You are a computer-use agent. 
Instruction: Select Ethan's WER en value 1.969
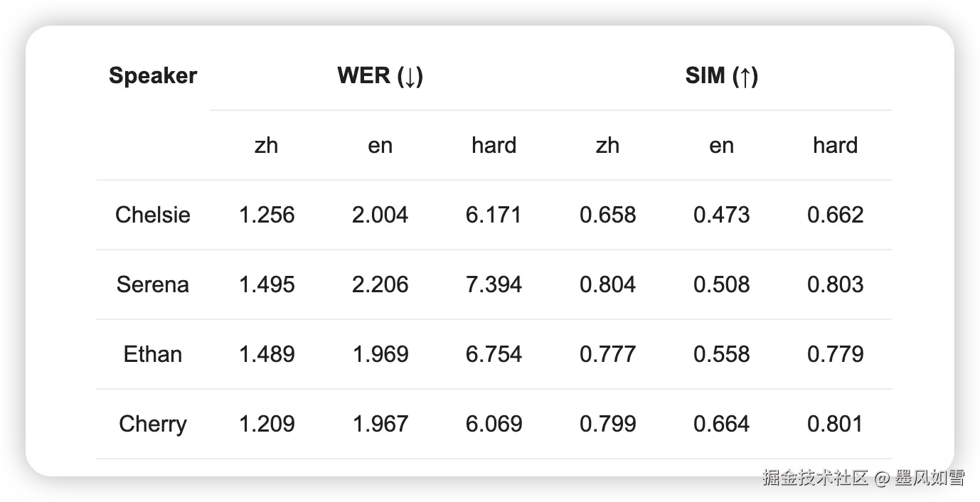pos(380,354)
